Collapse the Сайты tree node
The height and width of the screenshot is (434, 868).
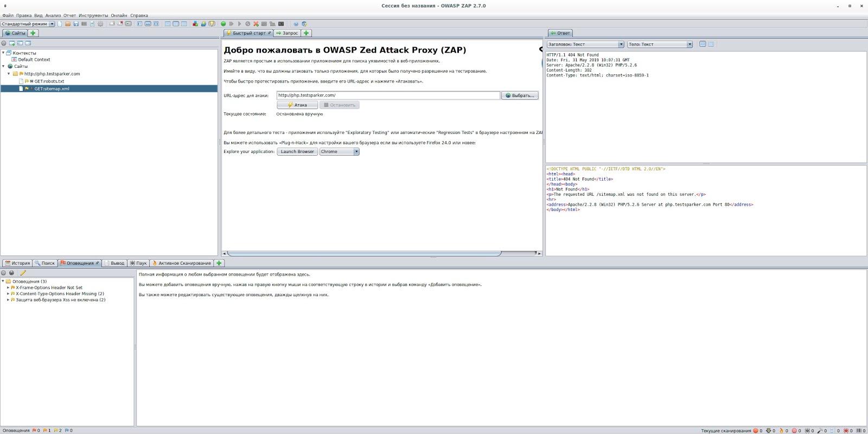[x=3, y=66]
